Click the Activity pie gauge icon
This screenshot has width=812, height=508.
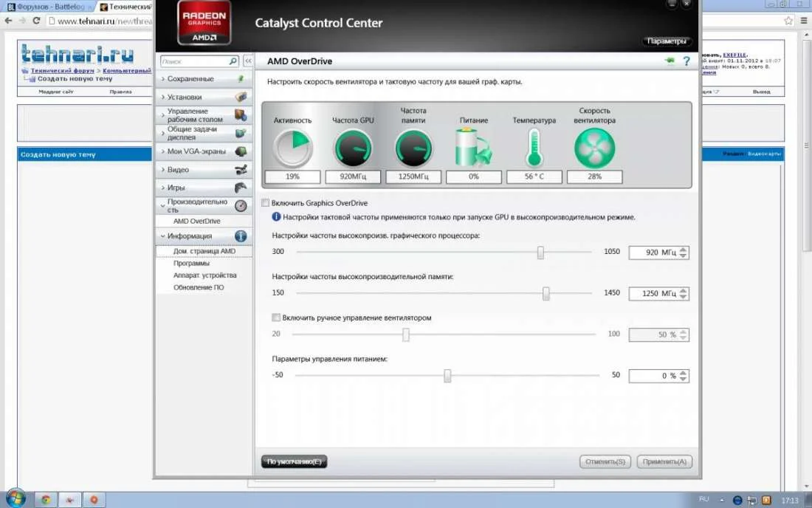pos(292,148)
